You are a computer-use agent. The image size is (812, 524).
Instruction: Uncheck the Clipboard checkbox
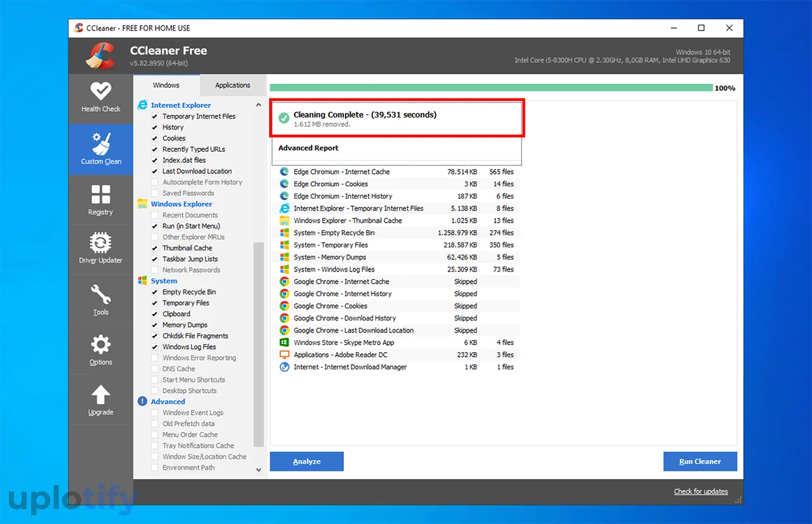(x=155, y=314)
